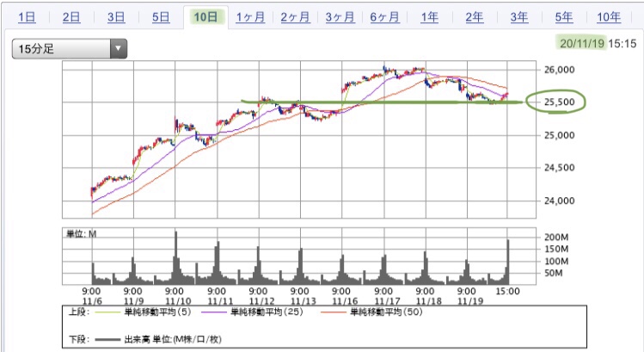Click the 11/11 date axis label
The image size is (644, 352).
[x=220, y=301]
